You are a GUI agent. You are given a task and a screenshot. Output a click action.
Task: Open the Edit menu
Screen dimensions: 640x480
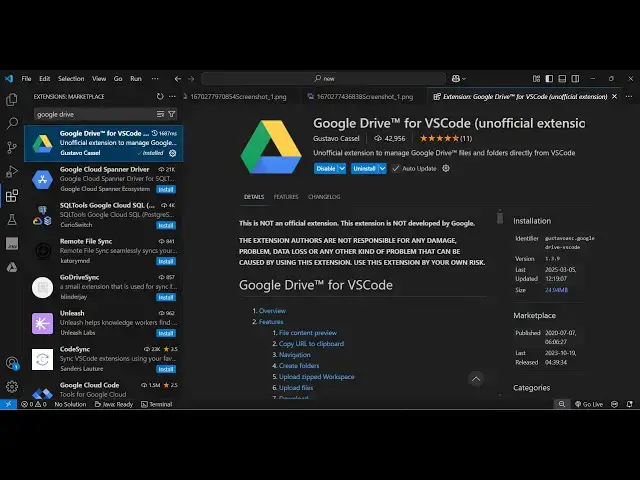(44, 78)
